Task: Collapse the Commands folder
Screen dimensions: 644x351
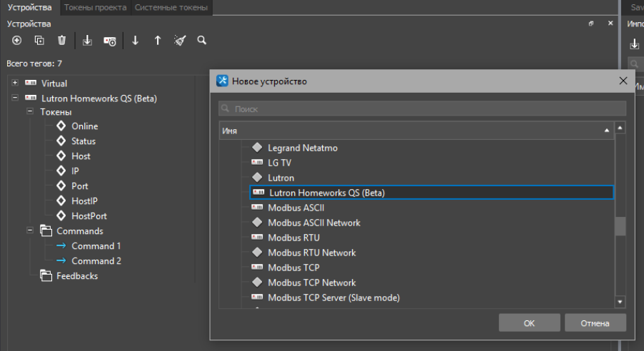Action: coord(30,230)
